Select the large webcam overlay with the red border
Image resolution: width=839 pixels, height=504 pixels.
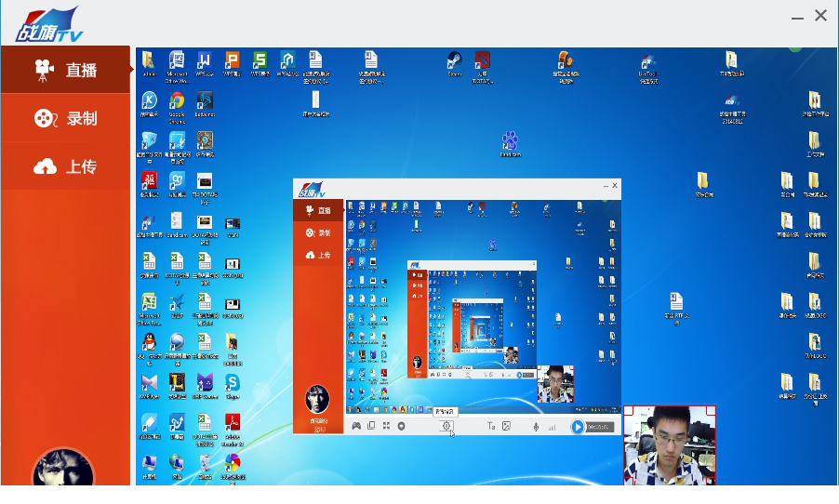[x=670, y=445]
